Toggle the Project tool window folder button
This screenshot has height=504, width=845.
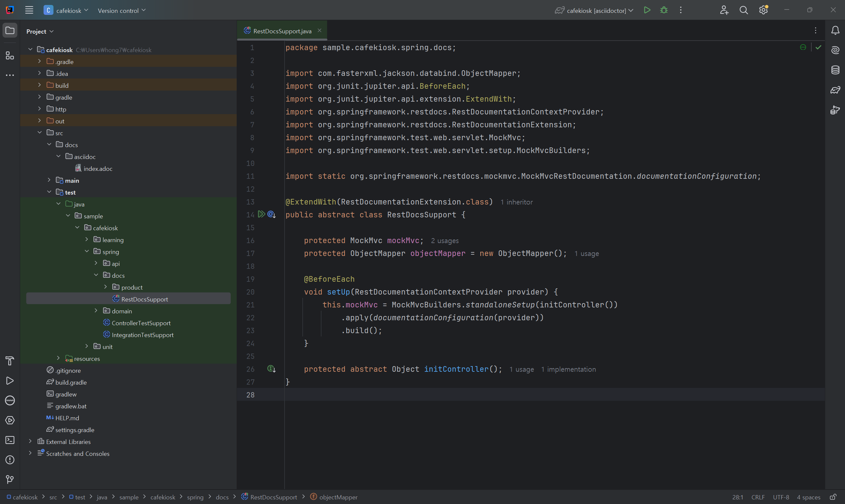[10, 31]
